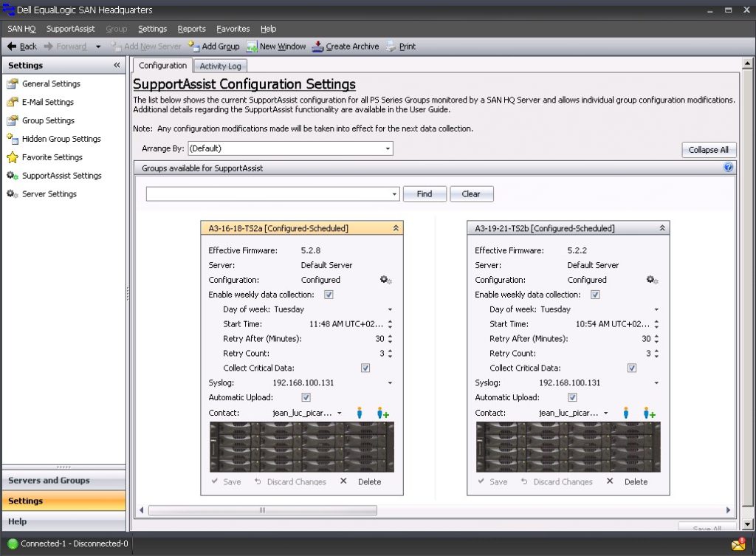The image size is (756, 556).
Task: Open the Arrange By dropdown
Action: point(388,148)
